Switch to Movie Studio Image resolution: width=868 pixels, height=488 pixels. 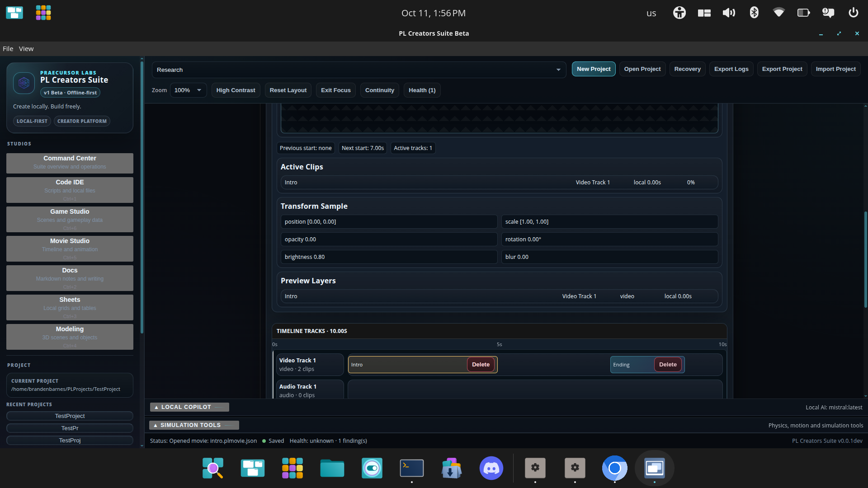(x=70, y=249)
